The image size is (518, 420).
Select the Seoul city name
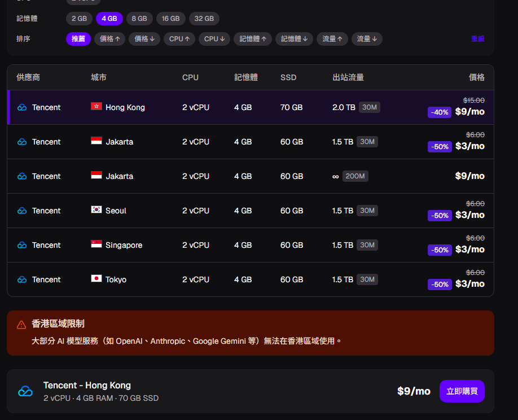[x=116, y=211]
